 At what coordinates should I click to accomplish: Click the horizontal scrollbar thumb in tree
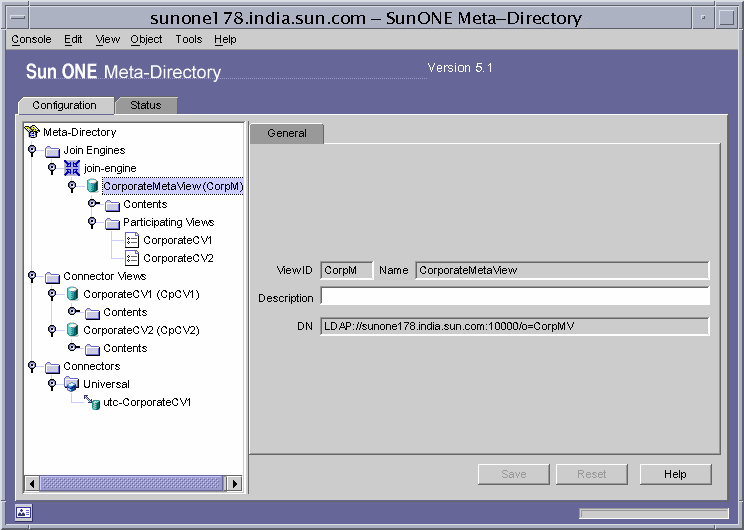(131, 484)
